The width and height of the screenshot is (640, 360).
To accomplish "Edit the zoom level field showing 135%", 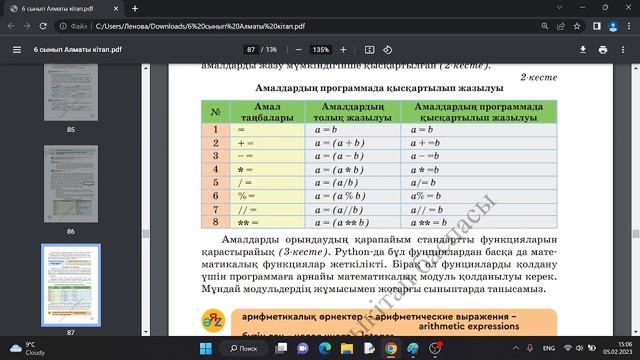I will pyautogui.click(x=320, y=50).
